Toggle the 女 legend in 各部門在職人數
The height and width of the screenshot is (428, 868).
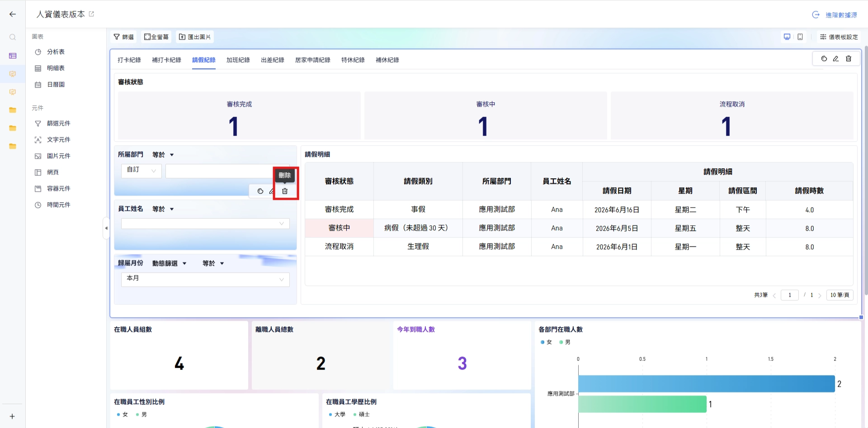547,342
